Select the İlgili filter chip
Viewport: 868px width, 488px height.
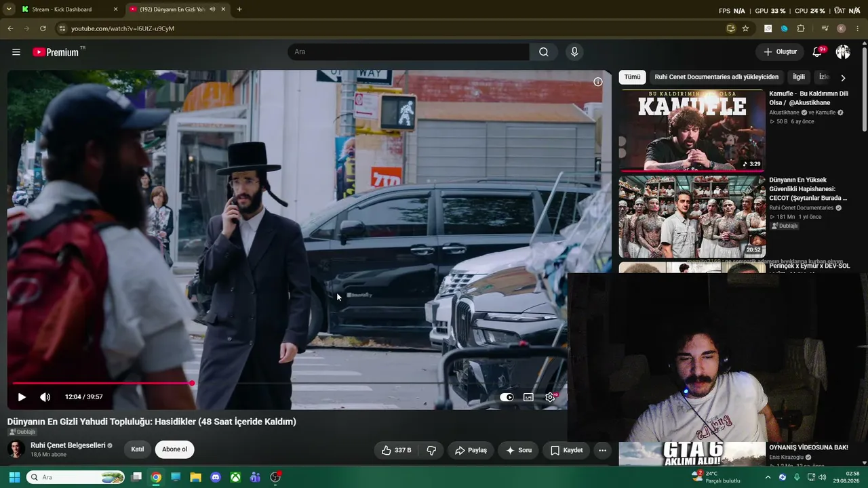[799, 77]
